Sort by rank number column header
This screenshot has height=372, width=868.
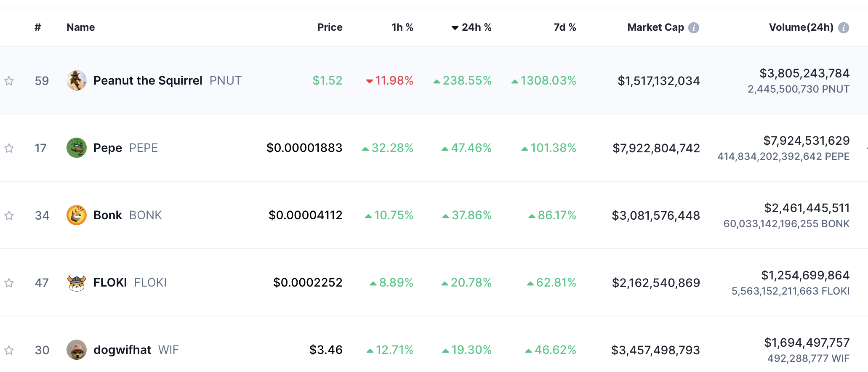(38, 27)
